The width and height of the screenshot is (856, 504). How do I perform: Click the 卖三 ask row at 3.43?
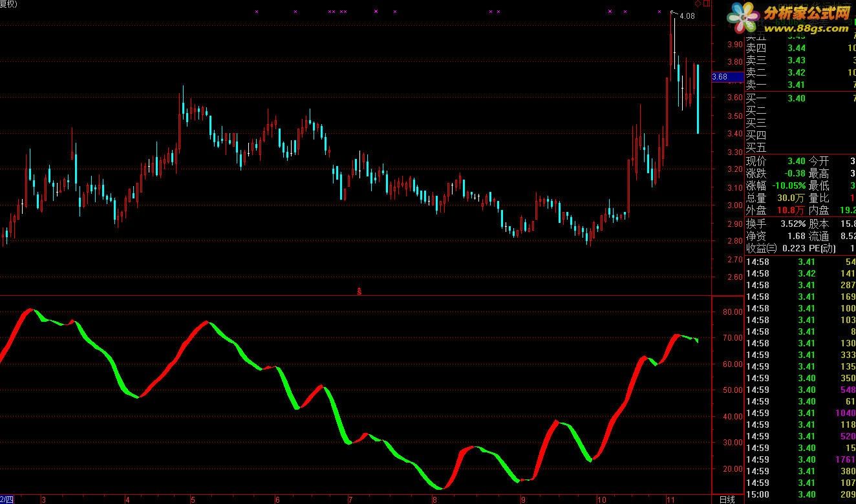pos(800,60)
